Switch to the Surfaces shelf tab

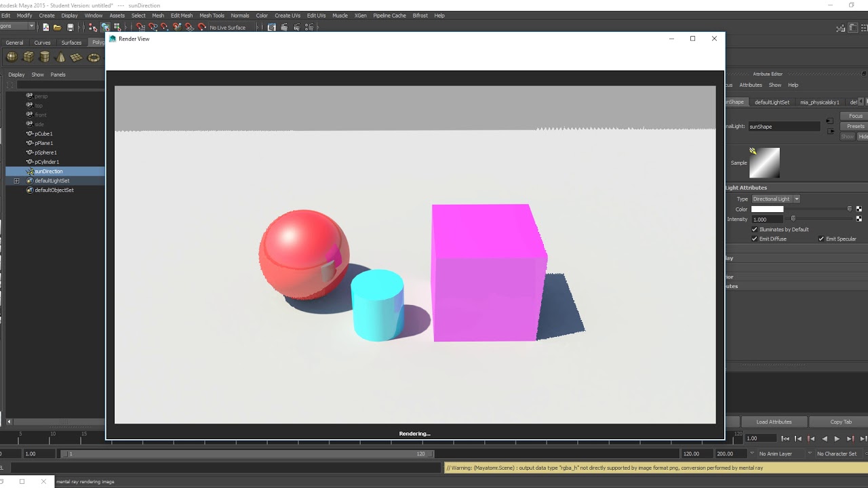(x=71, y=43)
